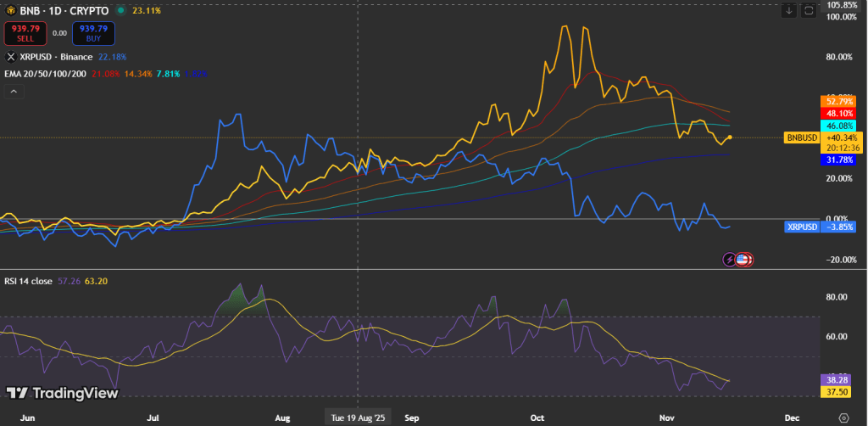
Task: Click the purple 57.26 RSI value
Action: [x=68, y=282]
